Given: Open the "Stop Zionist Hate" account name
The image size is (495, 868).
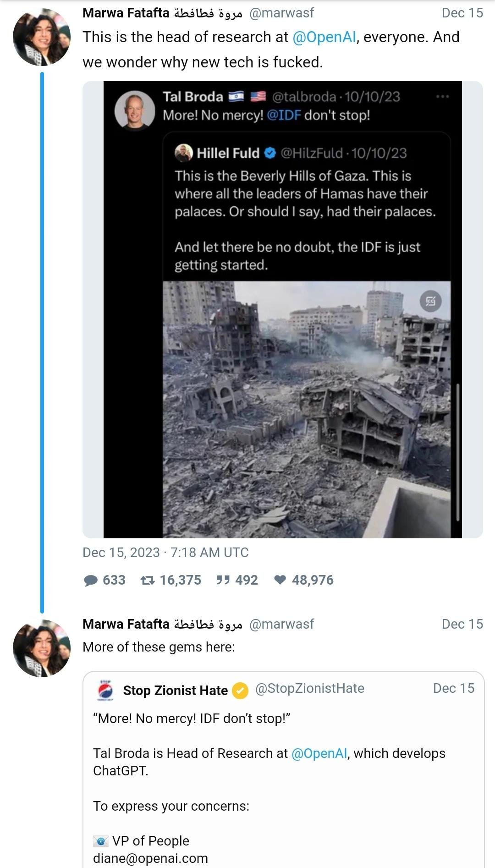Looking at the screenshot, I should coord(175,691).
